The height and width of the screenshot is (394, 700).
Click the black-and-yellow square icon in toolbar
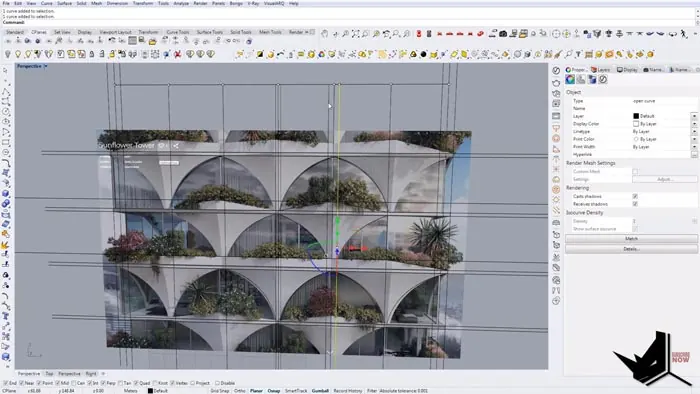[x=260, y=54]
